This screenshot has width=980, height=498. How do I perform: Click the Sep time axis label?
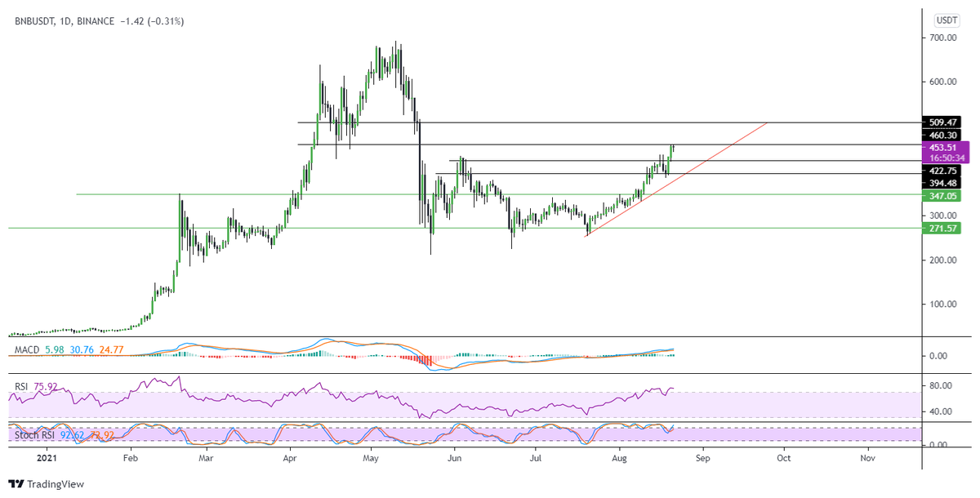coord(702,460)
